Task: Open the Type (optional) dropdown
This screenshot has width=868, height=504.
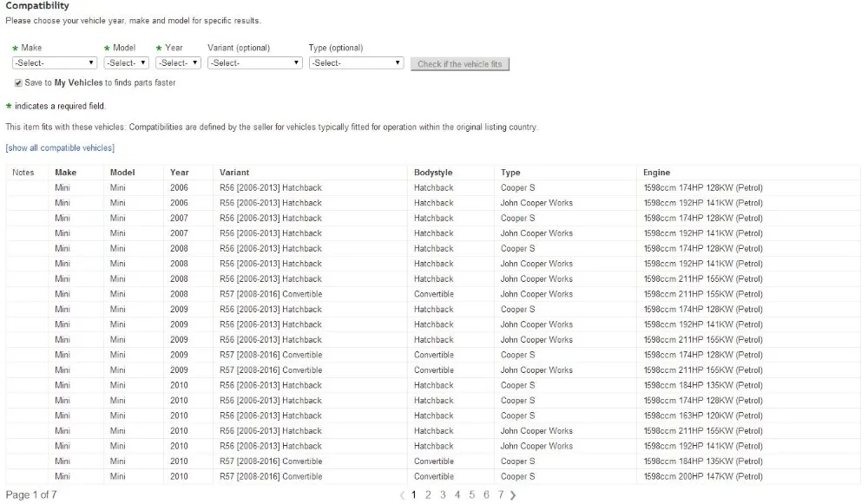Action: tap(356, 63)
